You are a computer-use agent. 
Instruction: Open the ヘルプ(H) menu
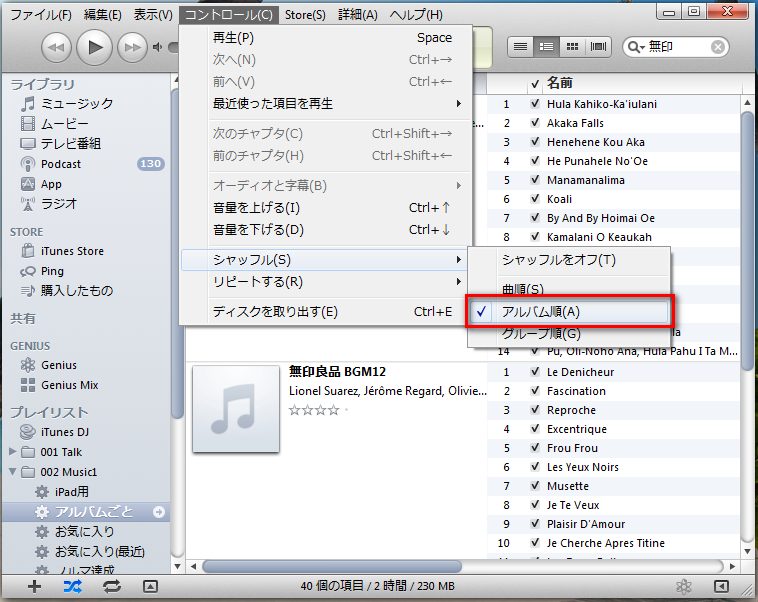(416, 15)
